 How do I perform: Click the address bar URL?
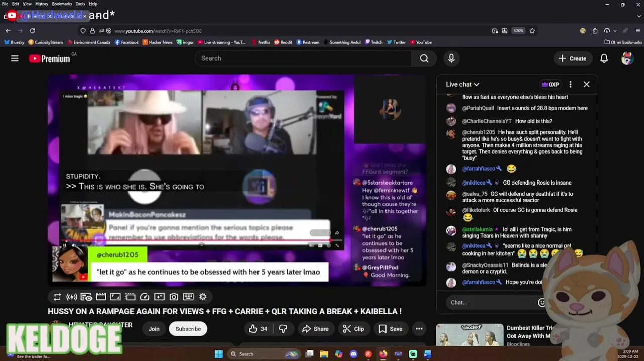(x=158, y=31)
